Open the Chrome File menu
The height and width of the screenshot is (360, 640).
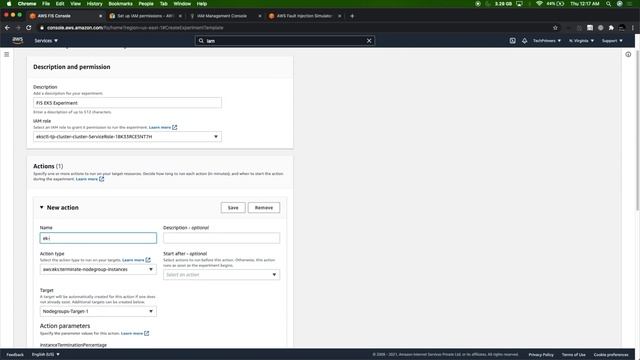click(x=46, y=4)
